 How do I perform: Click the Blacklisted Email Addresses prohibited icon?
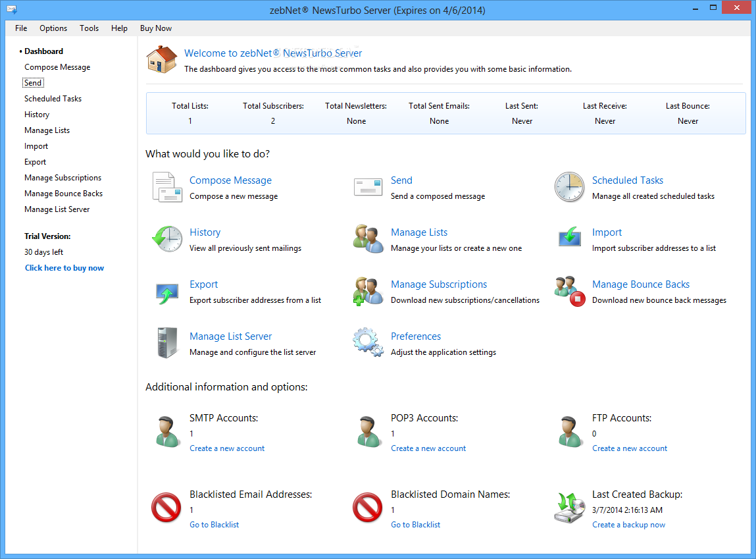click(166, 508)
